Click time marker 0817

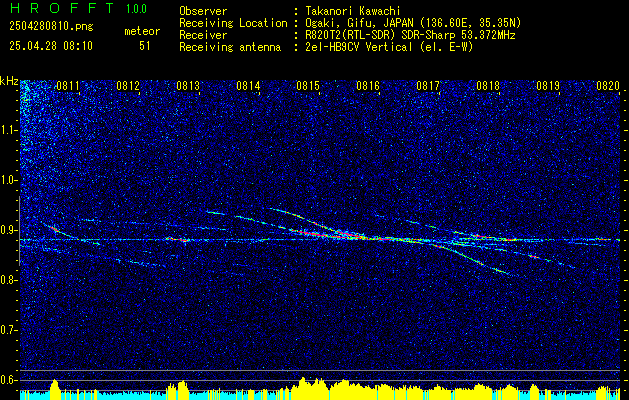[428, 85]
